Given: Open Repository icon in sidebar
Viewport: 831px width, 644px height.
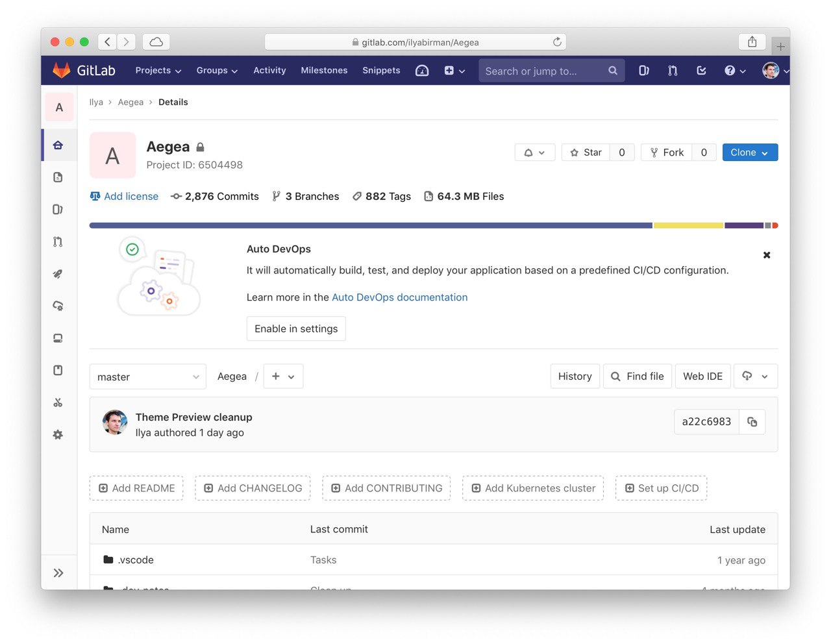Looking at the screenshot, I should tap(58, 177).
